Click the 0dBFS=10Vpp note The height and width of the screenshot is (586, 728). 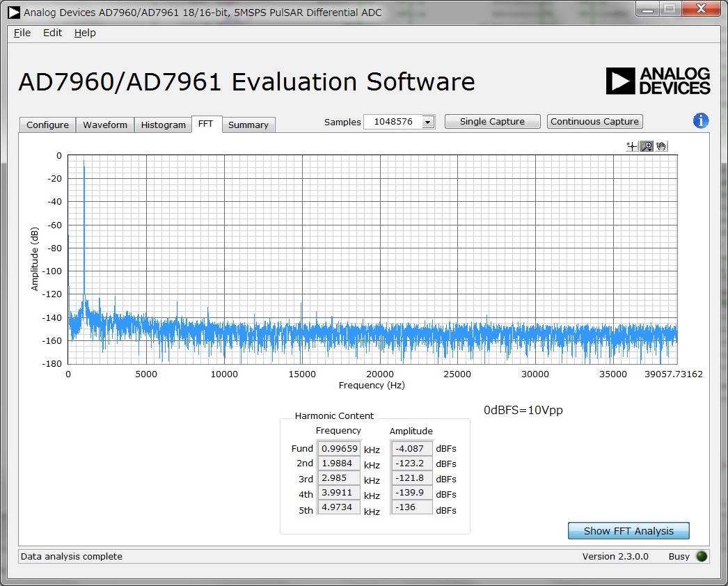pos(523,410)
